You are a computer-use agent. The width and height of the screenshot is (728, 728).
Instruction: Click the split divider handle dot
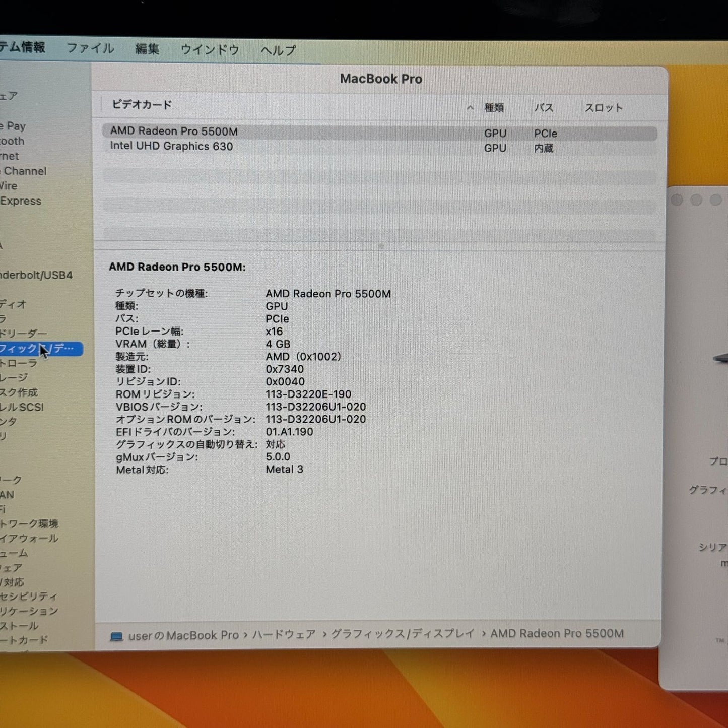tap(381, 246)
